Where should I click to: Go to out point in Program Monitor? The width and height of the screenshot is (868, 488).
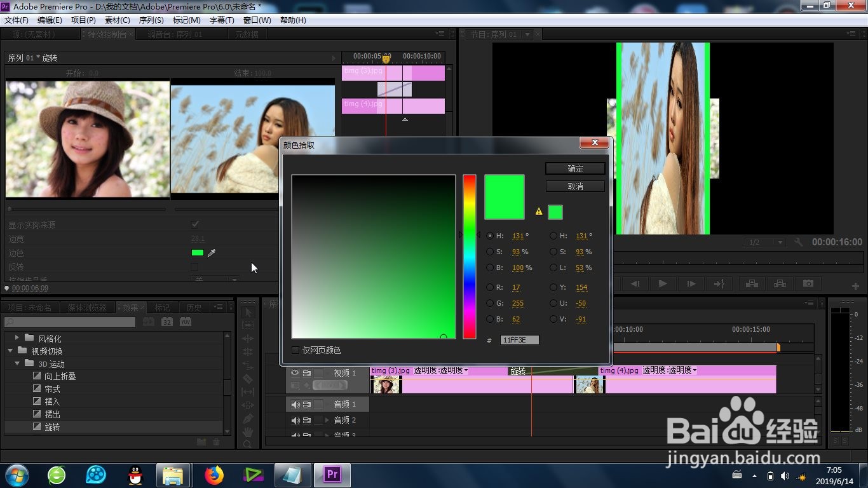[x=719, y=283]
